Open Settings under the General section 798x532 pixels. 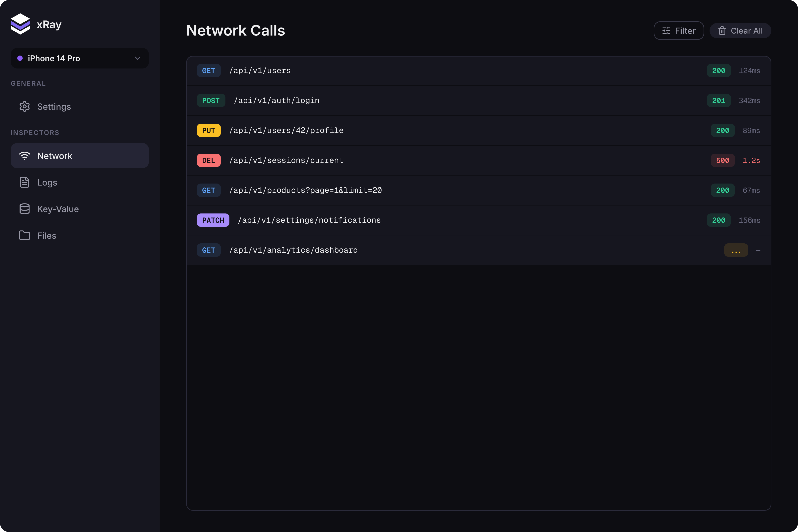point(54,106)
